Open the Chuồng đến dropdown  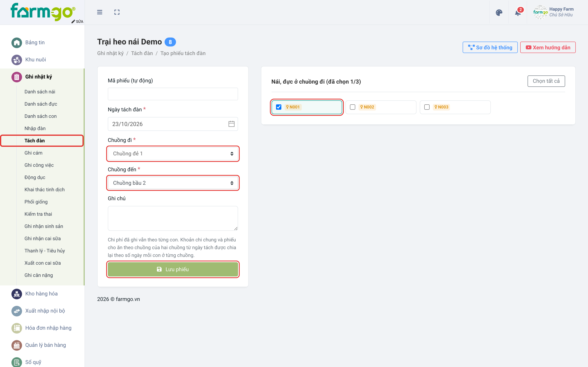pos(173,183)
